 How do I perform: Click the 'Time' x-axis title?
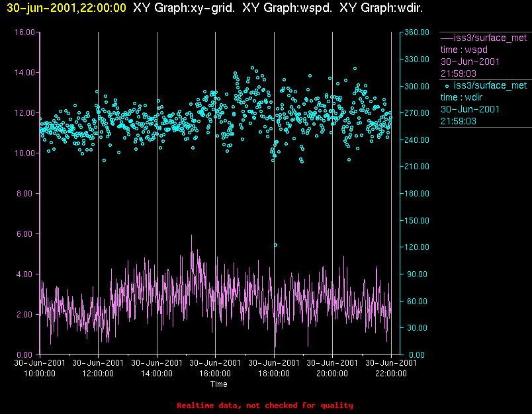[219, 384]
